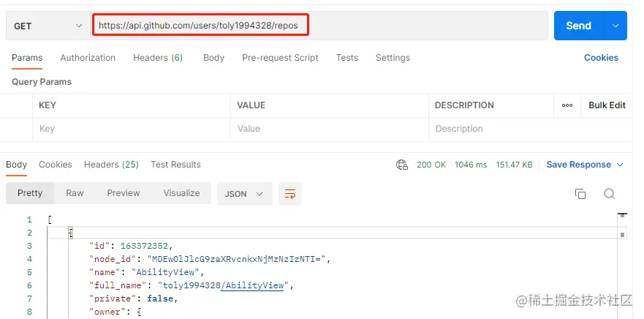Click the DESCRIPTION column header
This screenshot has width=644, height=319.
464,105
